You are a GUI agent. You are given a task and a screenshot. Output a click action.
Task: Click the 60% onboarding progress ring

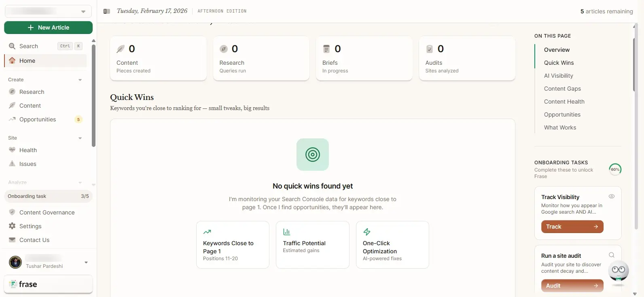point(615,170)
